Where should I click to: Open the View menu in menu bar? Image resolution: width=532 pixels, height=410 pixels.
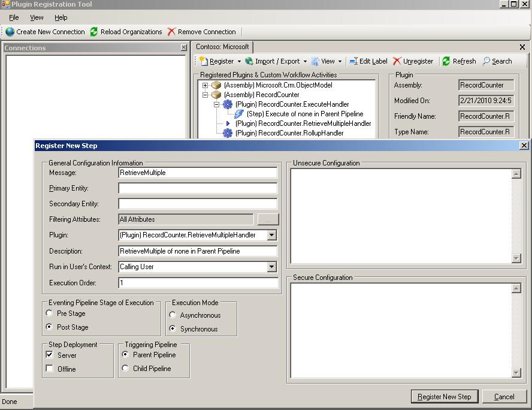click(x=37, y=17)
